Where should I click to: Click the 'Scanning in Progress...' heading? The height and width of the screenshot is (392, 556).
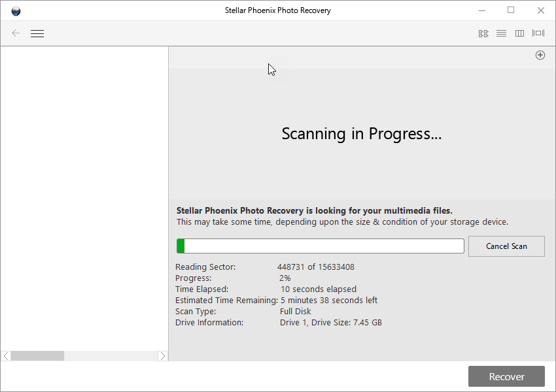[x=362, y=134]
